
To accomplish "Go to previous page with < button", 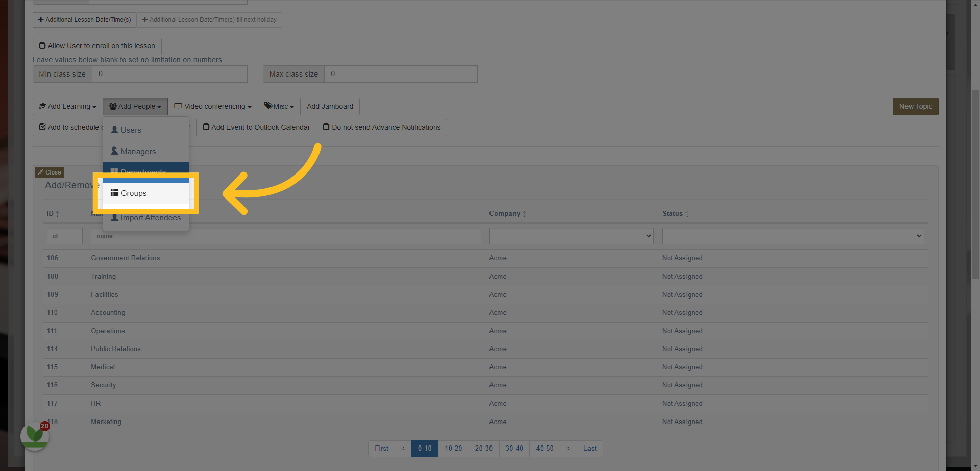I will click(x=403, y=449).
